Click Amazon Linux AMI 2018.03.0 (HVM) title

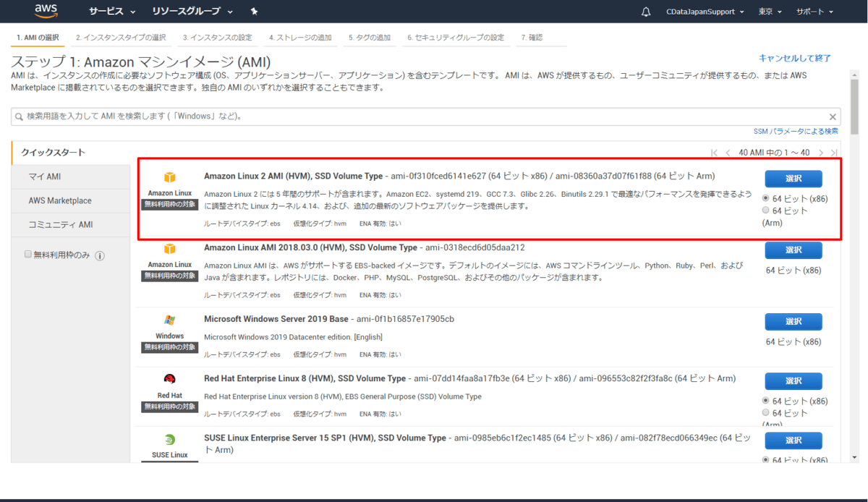click(310, 247)
